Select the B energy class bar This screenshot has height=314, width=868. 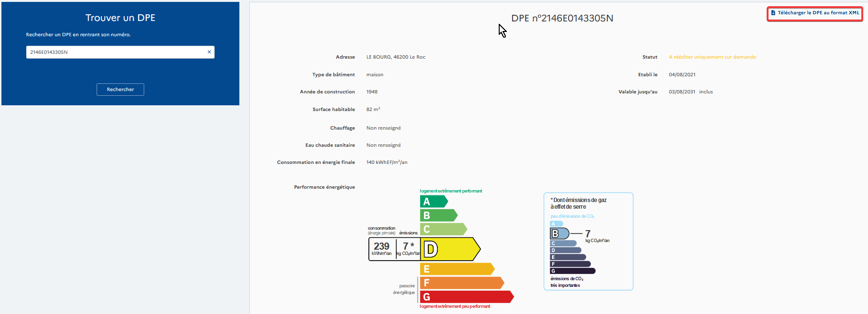439,215
